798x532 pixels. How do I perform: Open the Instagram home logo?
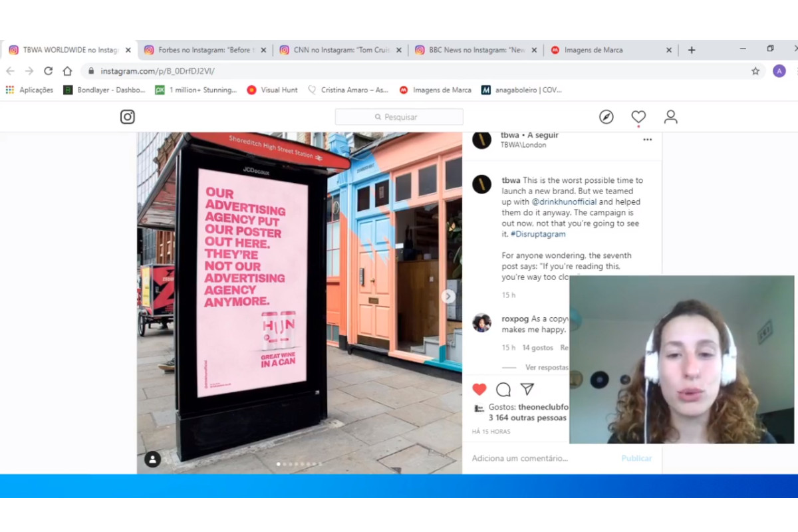coord(128,117)
